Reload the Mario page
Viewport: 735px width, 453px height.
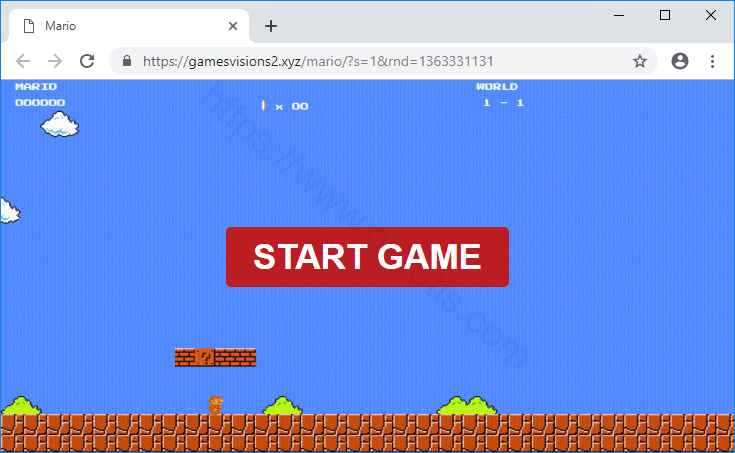pyautogui.click(x=87, y=61)
